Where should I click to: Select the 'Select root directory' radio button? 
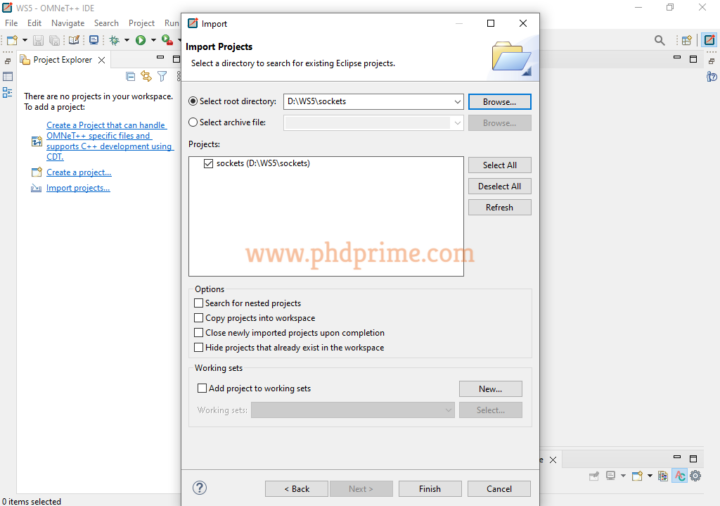point(193,101)
